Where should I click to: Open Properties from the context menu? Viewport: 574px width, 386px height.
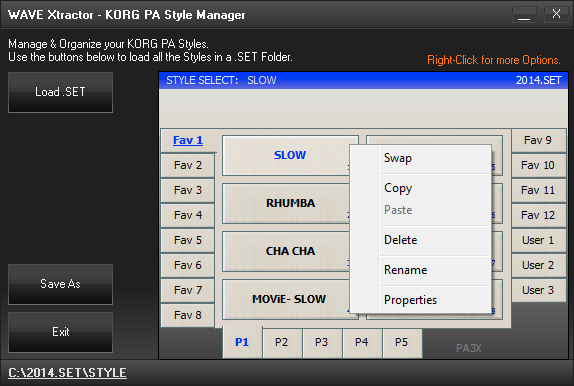420,300
